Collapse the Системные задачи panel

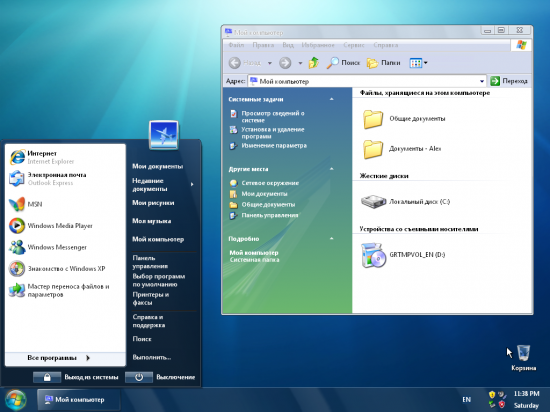pyautogui.click(x=331, y=99)
